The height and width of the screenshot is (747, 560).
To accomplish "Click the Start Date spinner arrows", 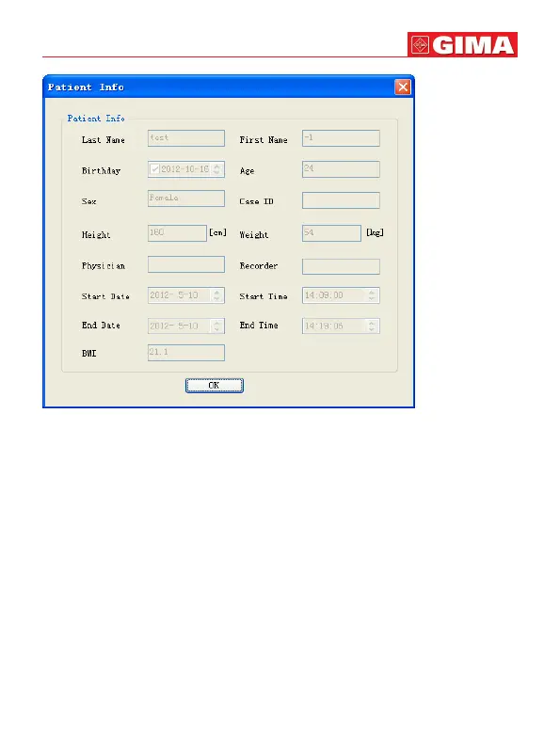I will 216,295.
